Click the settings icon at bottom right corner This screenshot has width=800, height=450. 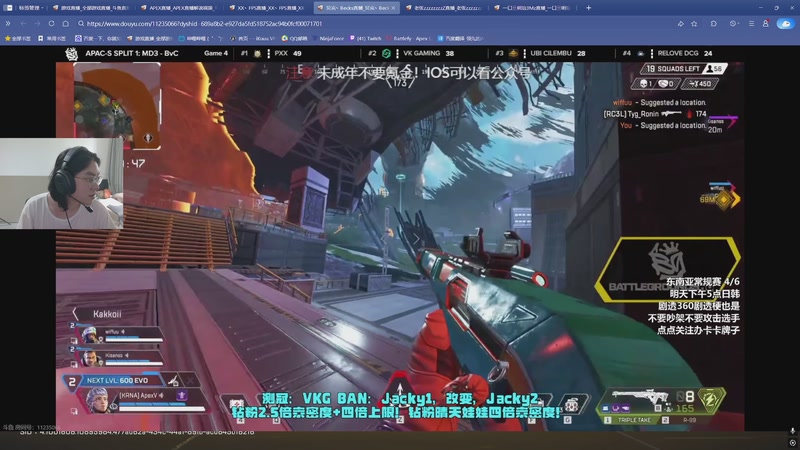point(792,443)
